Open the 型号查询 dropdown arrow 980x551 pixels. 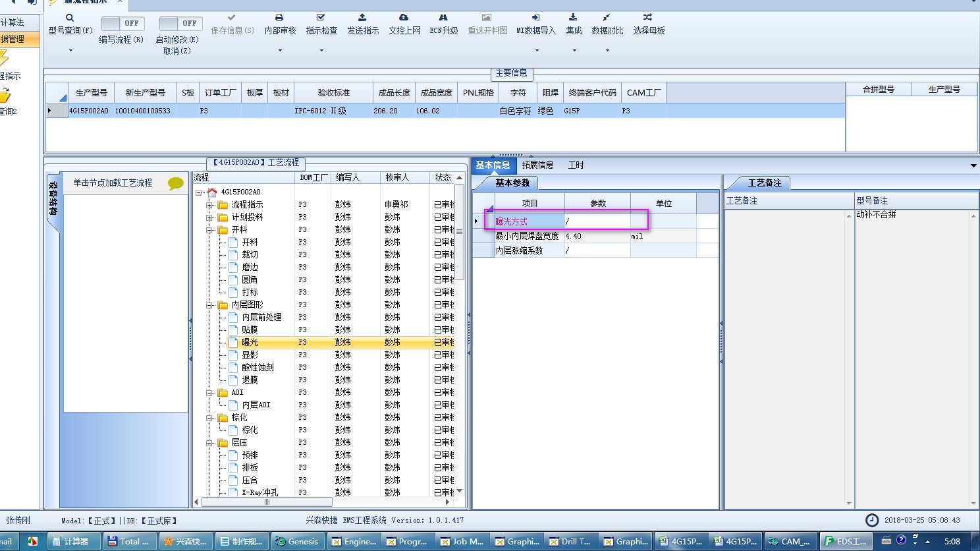(x=70, y=50)
